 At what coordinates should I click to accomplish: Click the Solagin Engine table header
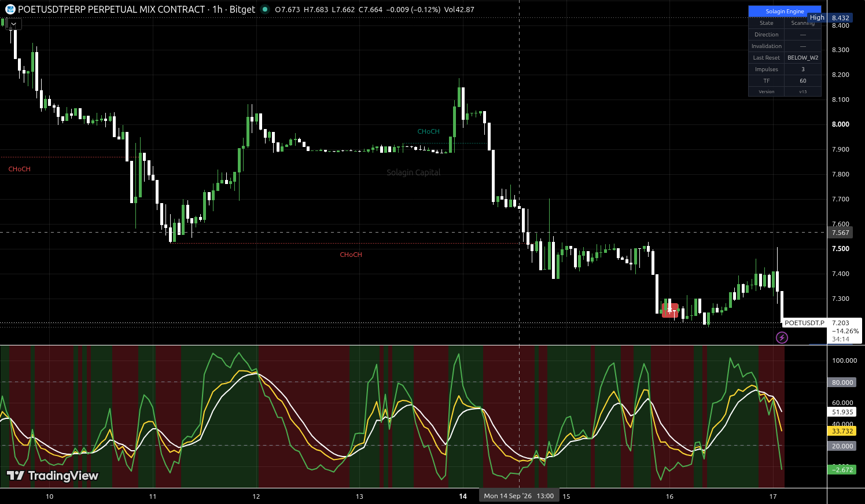pyautogui.click(x=785, y=12)
